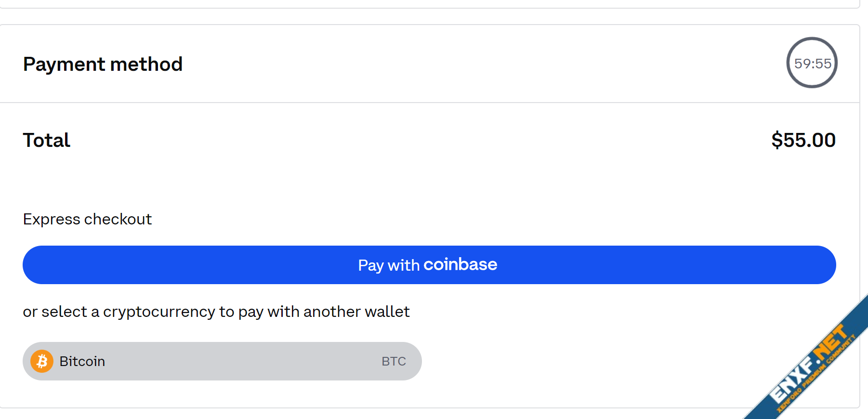Click empty middle area of Bitcoin option
Image resolution: width=868 pixels, height=419 pixels.
[x=241, y=361]
